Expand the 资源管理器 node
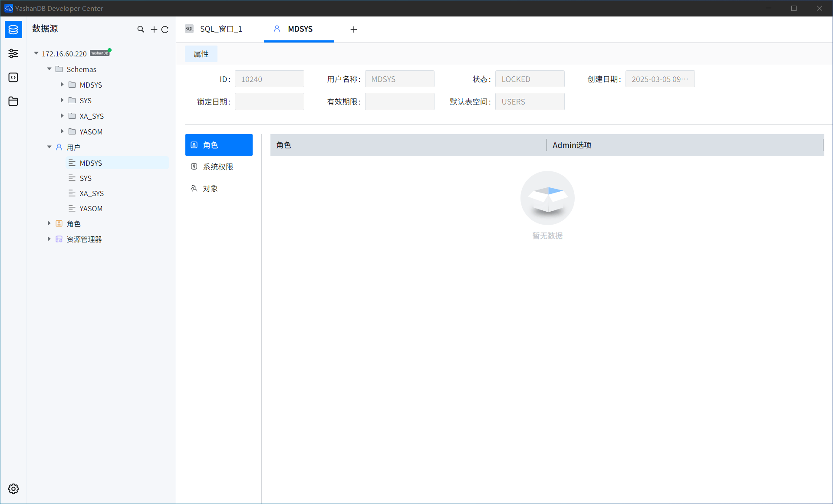Screen dimensions: 833x504 [x=49, y=239]
